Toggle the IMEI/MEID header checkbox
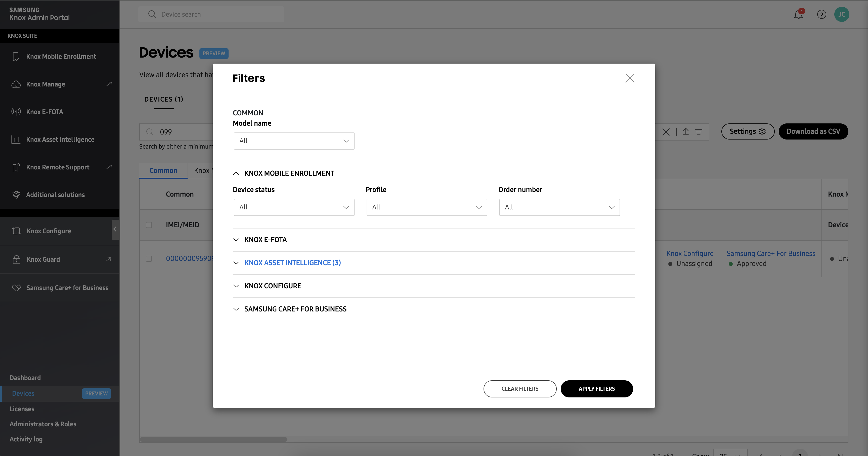The height and width of the screenshot is (456, 868). click(149, 225)
